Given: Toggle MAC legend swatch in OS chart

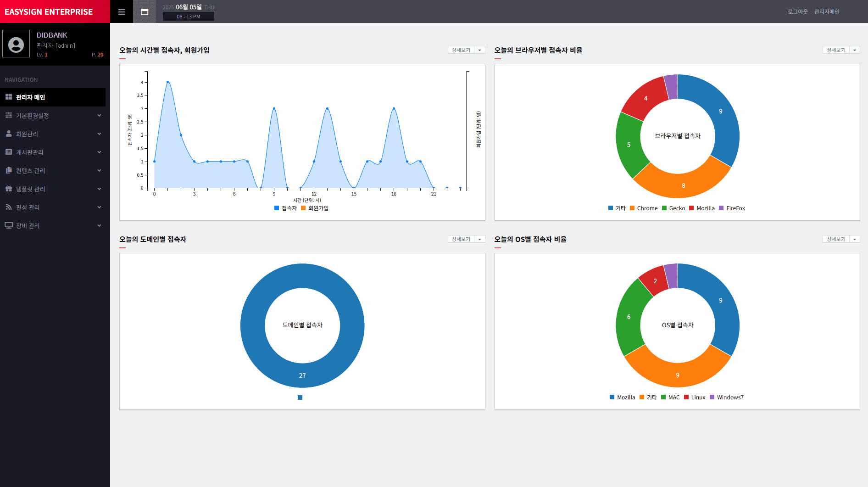Looking at the screenshot, I should (663, 397).
